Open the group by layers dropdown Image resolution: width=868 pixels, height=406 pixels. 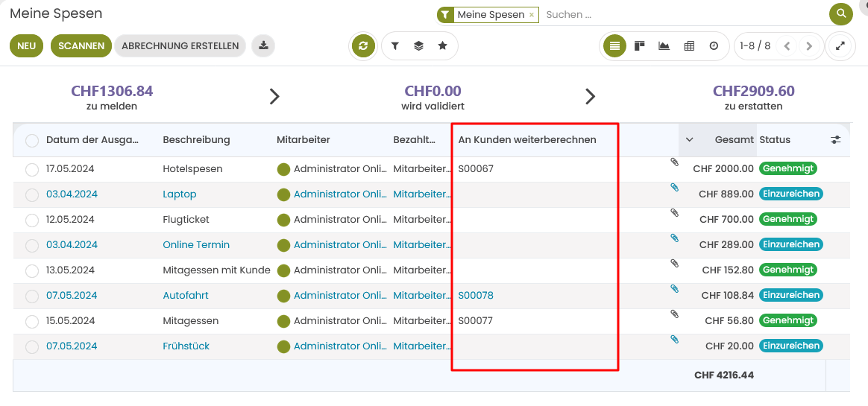point(418,46)
